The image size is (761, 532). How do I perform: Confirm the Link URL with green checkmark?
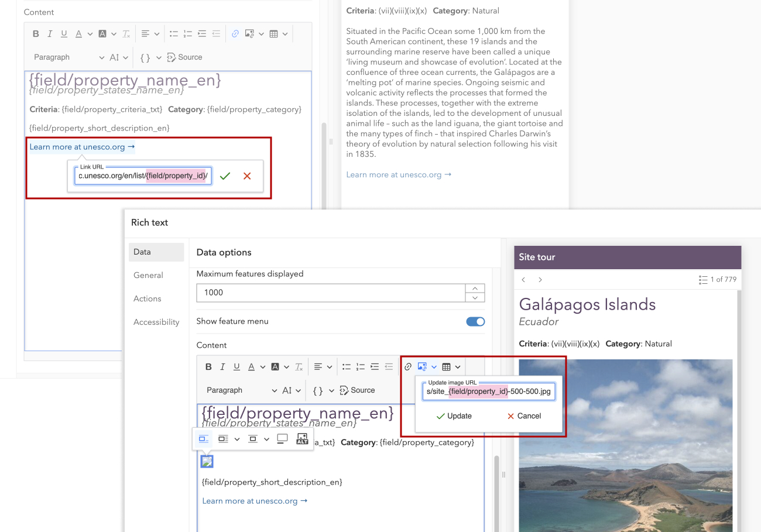(x=225, y=176)
